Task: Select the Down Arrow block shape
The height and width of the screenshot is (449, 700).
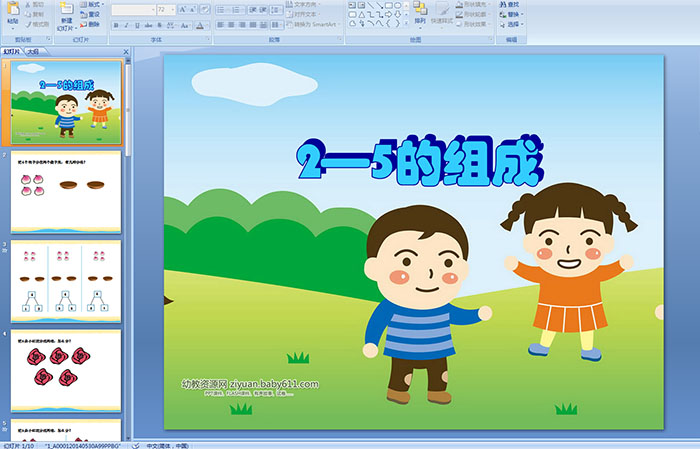Action: click(397, 14)
